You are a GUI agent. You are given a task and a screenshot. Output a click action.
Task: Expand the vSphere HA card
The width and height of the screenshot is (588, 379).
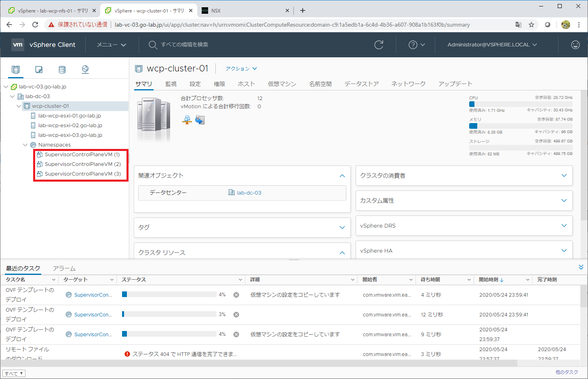point(564,250)
